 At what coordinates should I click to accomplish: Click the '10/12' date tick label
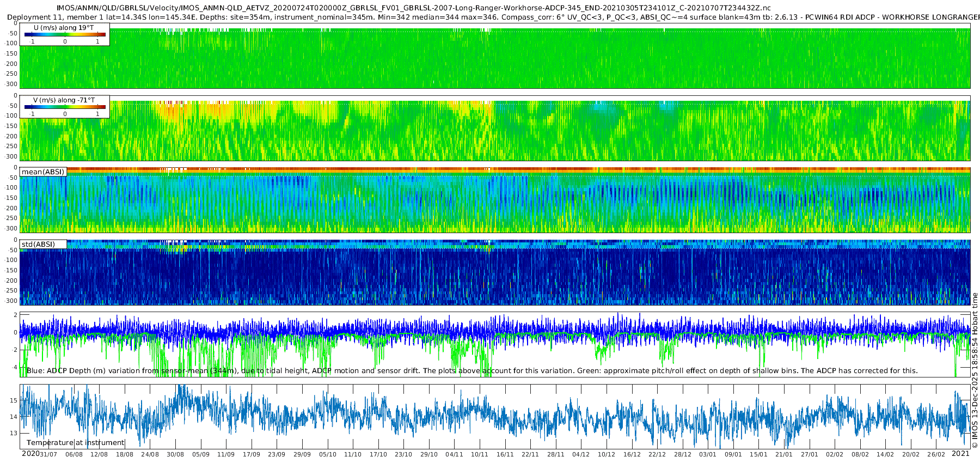pyautogui.click(x=607, y=454)
